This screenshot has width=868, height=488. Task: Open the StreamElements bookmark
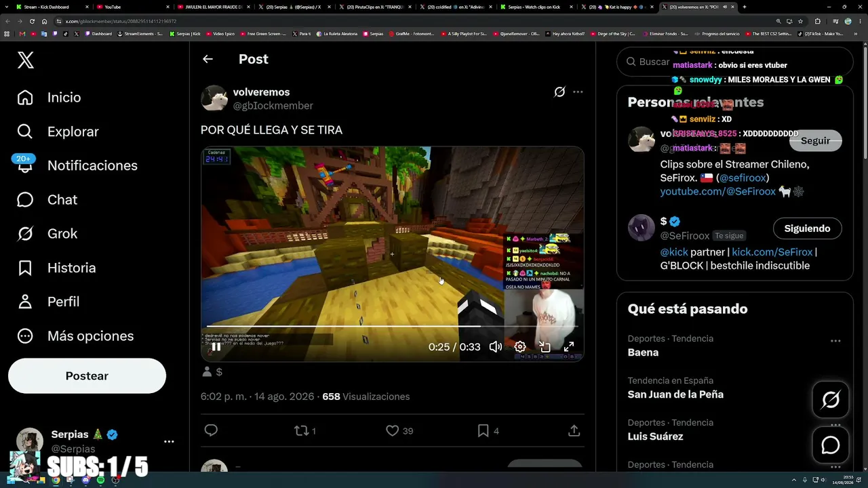(x=140, y=33)
